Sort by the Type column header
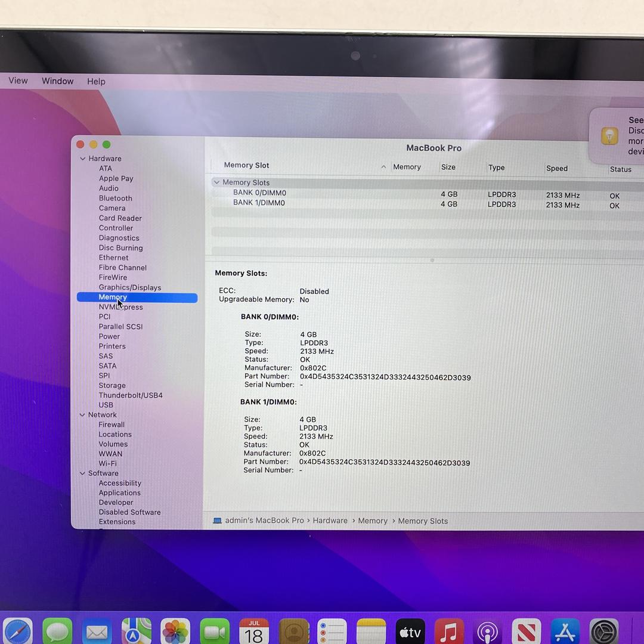Viewport: 644px width, 644px height. [496, 168]
